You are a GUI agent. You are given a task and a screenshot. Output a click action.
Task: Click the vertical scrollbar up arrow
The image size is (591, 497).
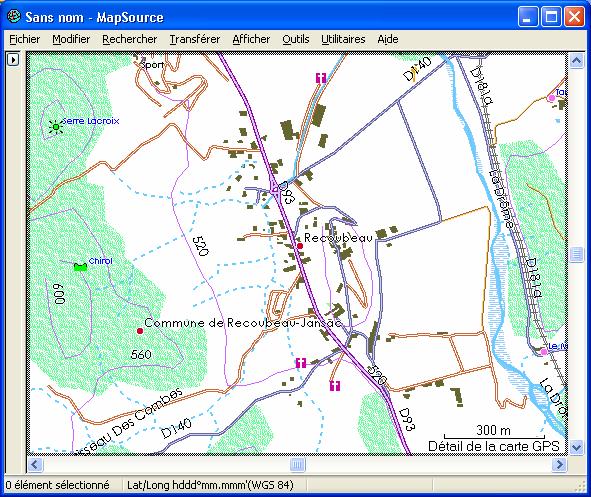tap(576, 61)
